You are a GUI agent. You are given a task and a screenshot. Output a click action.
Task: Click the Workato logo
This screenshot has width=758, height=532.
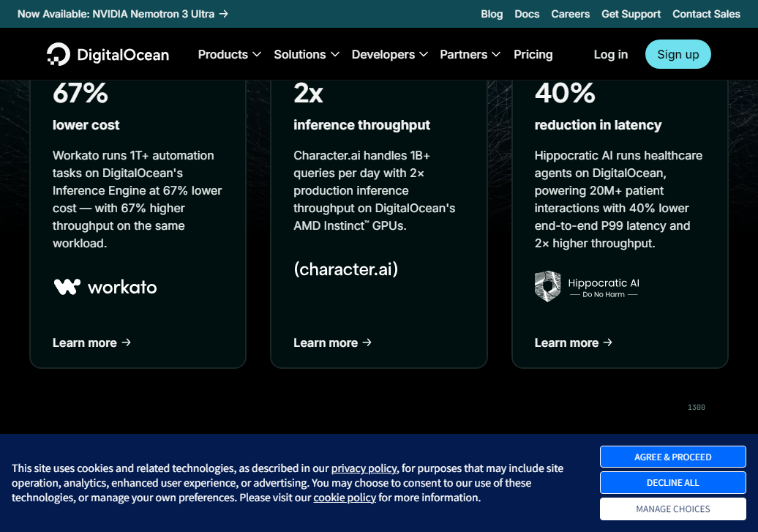coord(105,287)
